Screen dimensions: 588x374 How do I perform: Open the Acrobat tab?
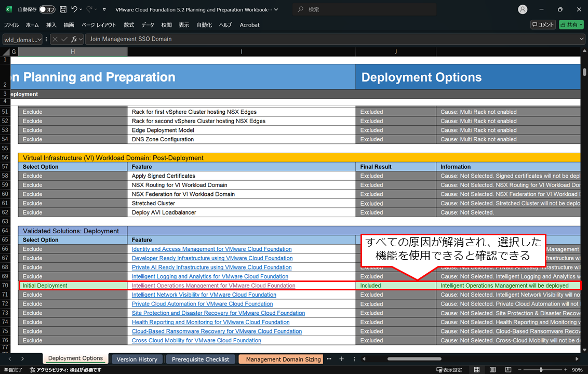point(249,25)
